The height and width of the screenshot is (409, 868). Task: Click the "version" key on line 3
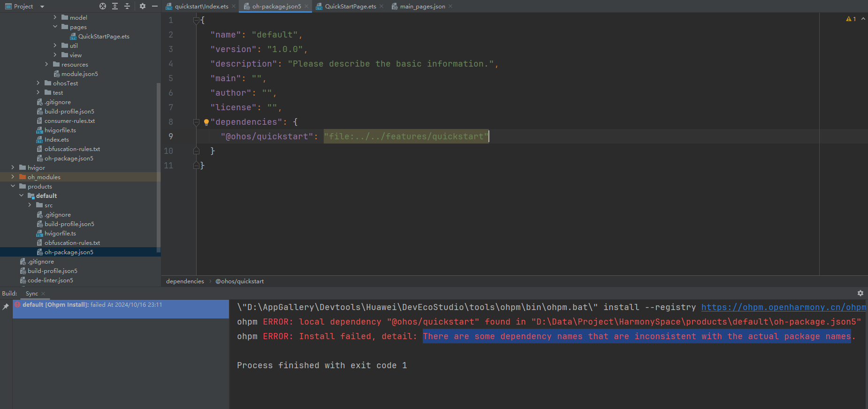coord(234,49)
